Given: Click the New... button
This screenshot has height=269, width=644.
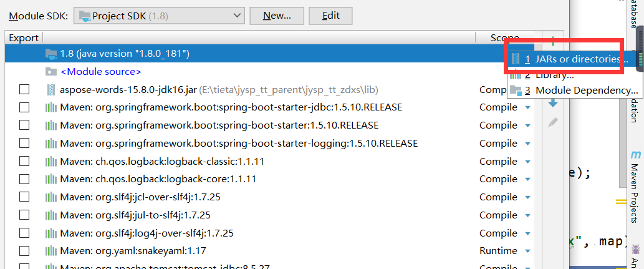Looking at the screenshot, I should [x=277, y=16].
